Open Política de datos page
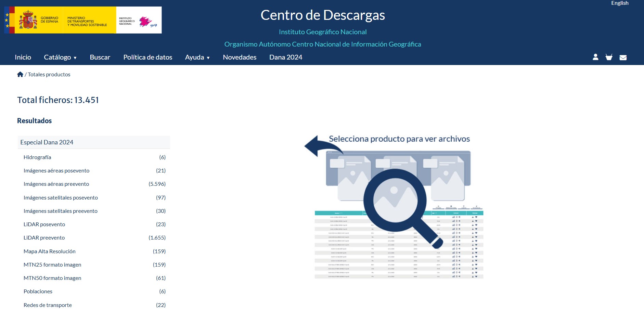Image resolution: width=644 pixels, height=309 pixels. (x=148, y=57)
